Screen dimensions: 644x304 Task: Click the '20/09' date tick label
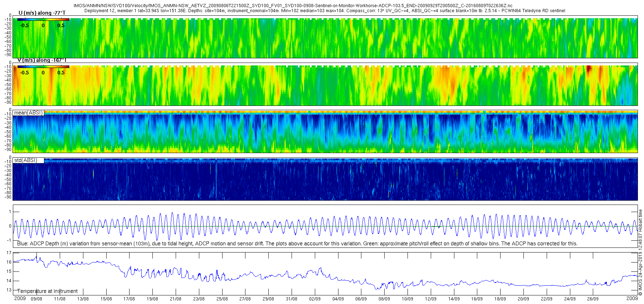pos(523,299)
